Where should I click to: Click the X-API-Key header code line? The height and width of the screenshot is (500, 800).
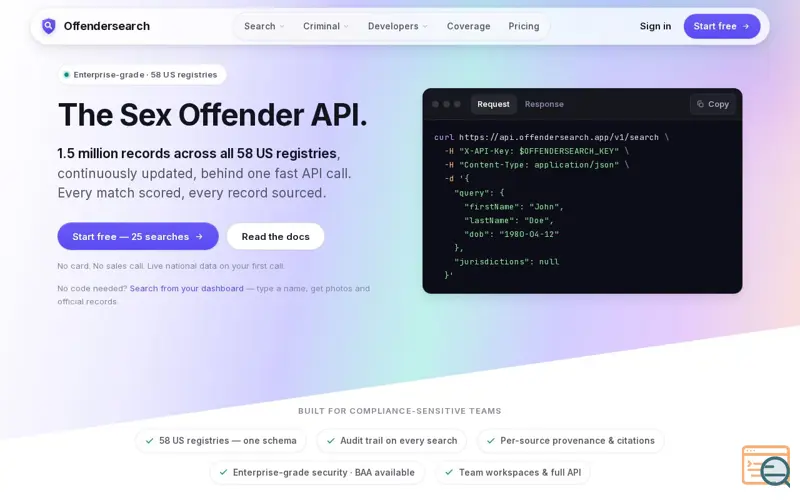pyautogui.click(x=536, y=151)
